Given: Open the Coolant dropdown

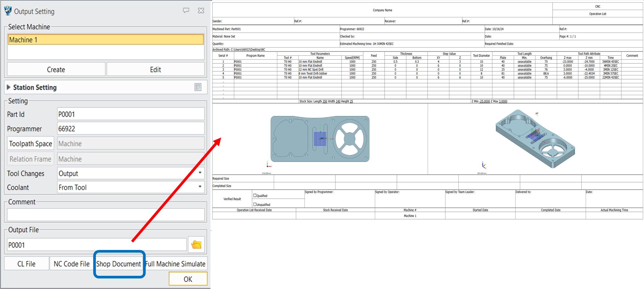Looking at the screenshot, I should tap(200, 187).
